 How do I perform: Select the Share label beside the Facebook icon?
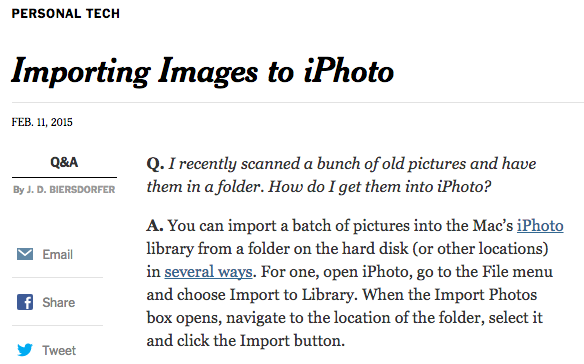click(58, 303)
